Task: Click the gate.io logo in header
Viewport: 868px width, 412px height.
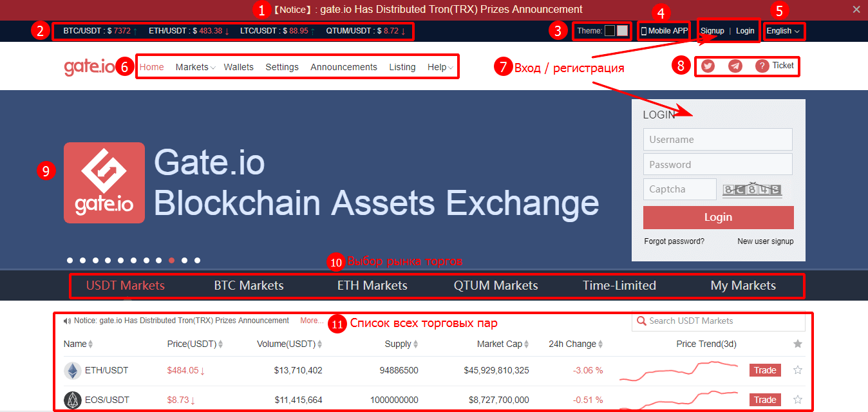Action: point(90,67)
